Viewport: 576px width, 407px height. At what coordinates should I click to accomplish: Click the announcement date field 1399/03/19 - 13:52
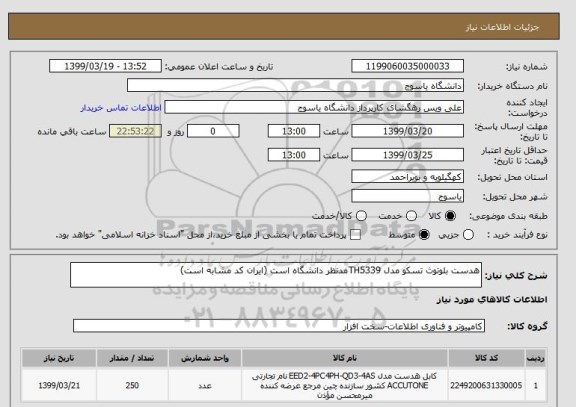click(x=105, y=66)
